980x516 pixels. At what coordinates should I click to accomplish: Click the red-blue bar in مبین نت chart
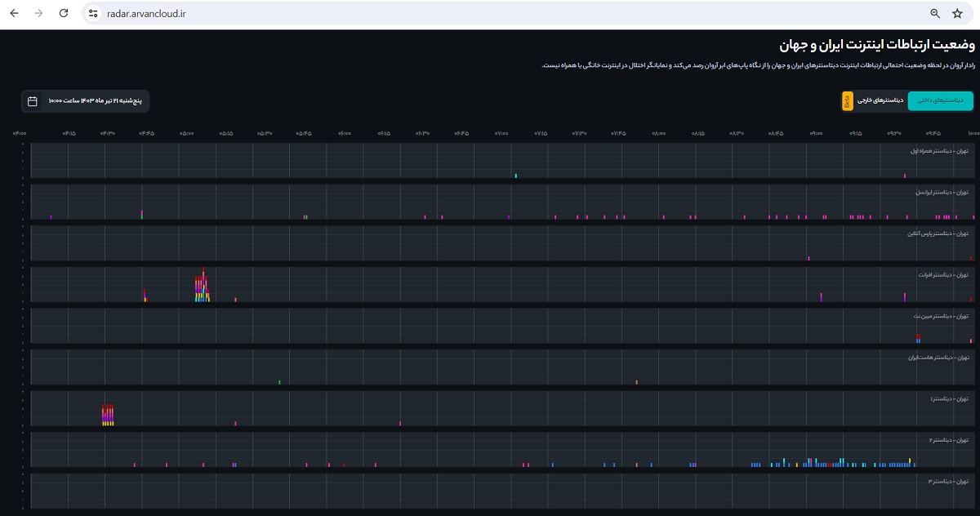tap(919, 339)
